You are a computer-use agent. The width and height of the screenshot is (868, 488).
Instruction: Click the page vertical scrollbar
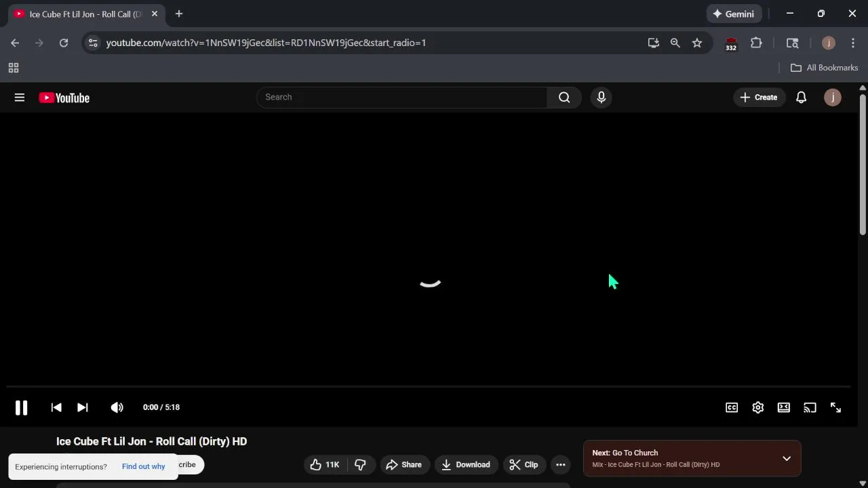click(x=863, y=165)
